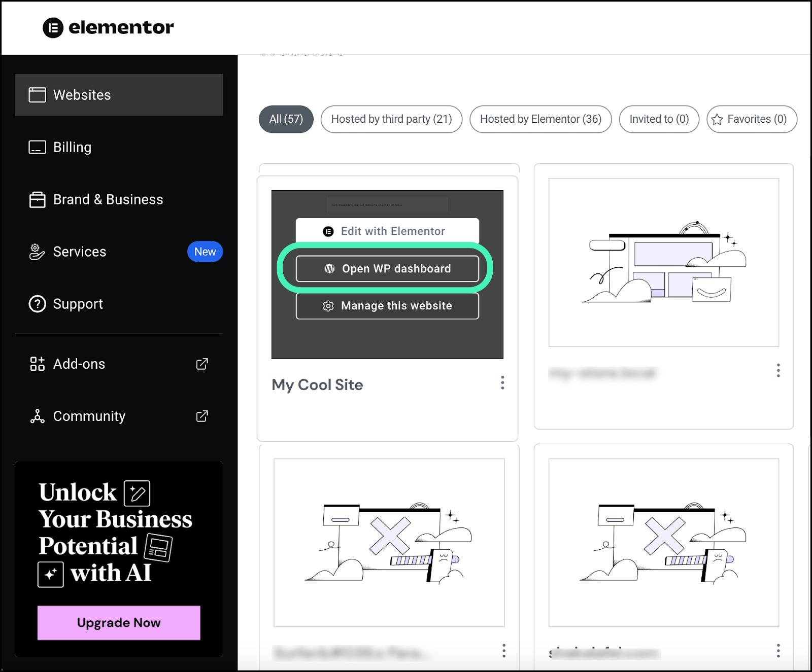Open three-dot menu on bottom-left site card
Screen dimensions: 812x672
tap(503, 651)
